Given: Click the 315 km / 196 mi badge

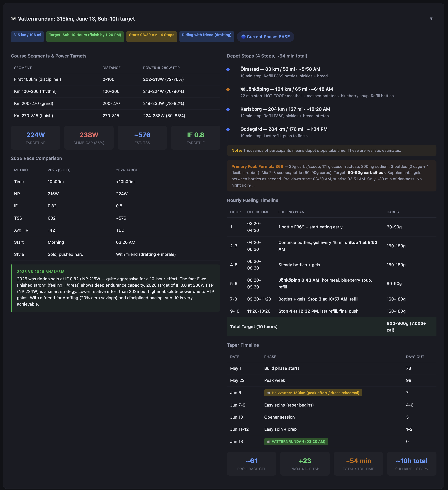Looking at the screenshot, I should coord(27,36).
